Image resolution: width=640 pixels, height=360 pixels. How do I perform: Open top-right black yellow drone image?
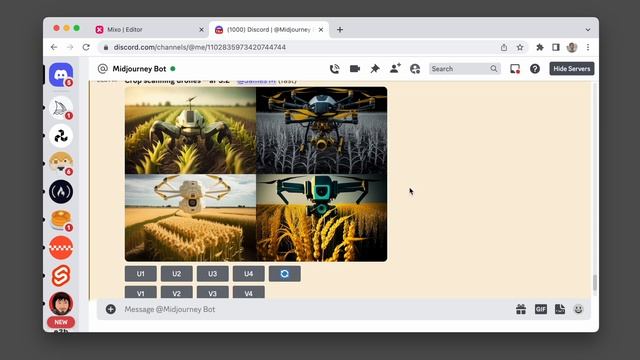322,130
